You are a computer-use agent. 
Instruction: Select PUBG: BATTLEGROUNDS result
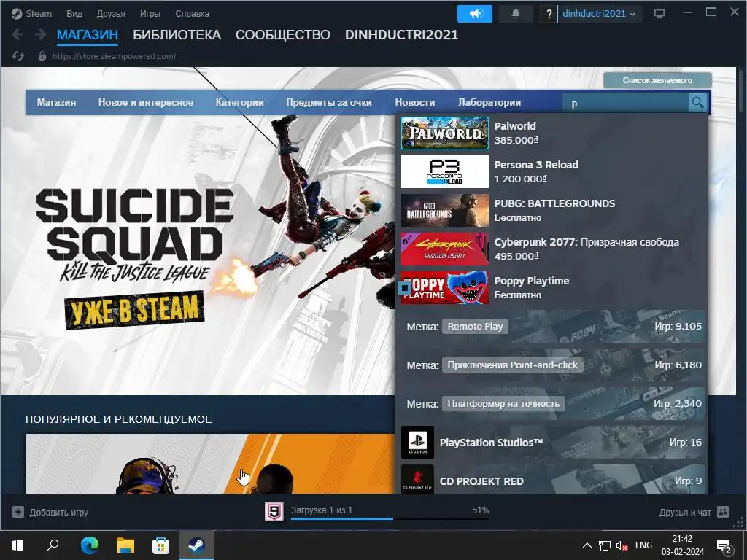[553, 210]
